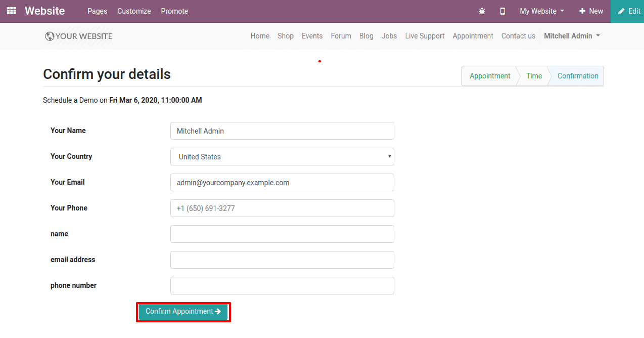Click the phone number input field

(282, 285)
